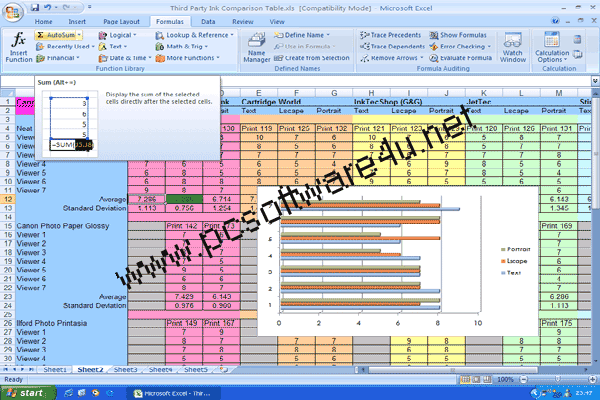Click the embedded bar chart
This screenshot has height=400, width=600.
[x=398, y=261]
